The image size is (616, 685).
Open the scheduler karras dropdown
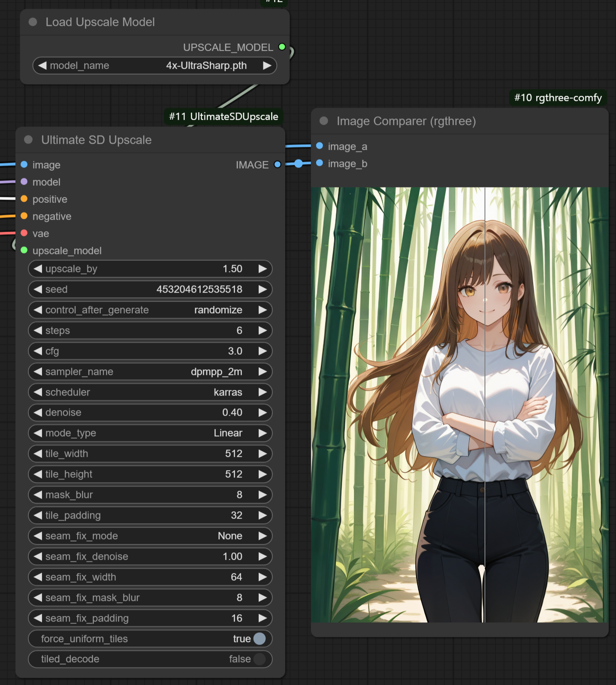pyautogui.click(x=150, y=392)
